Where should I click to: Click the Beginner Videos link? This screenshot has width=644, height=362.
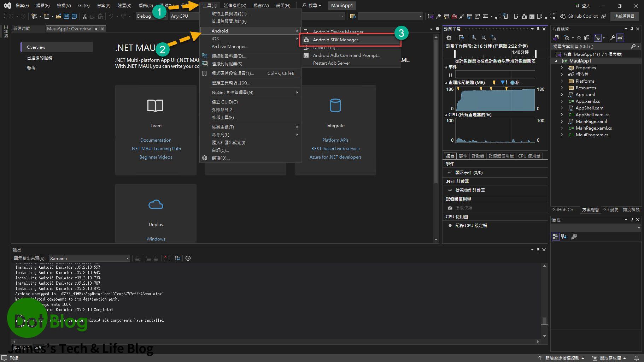(x=156, y=157)
